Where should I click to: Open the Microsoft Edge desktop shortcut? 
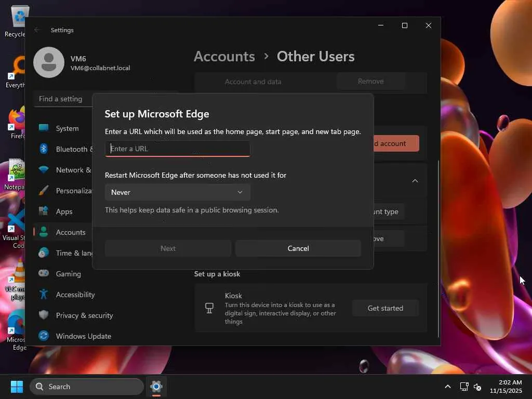point(16,331)
